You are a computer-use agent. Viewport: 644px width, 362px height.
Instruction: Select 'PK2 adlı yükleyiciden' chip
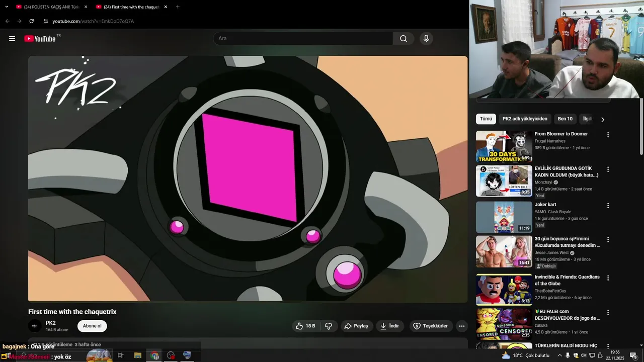[x=525, y=119]
